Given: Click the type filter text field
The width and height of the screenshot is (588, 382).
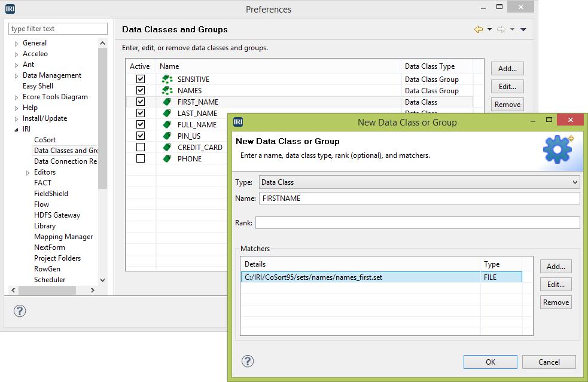Looking at the screenshot, I should (x=58, y=29).
